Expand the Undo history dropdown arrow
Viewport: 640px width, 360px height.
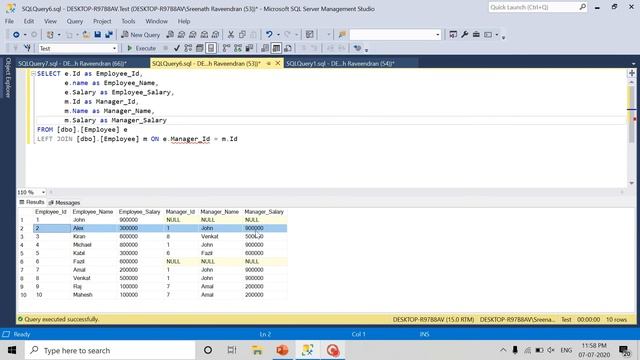[x=278, y=35]
